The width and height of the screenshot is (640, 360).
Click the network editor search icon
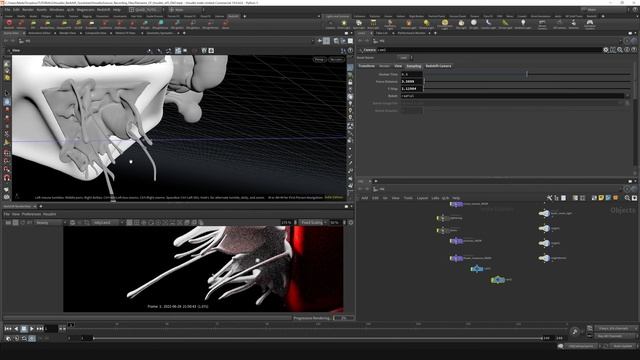click(627, 198)
